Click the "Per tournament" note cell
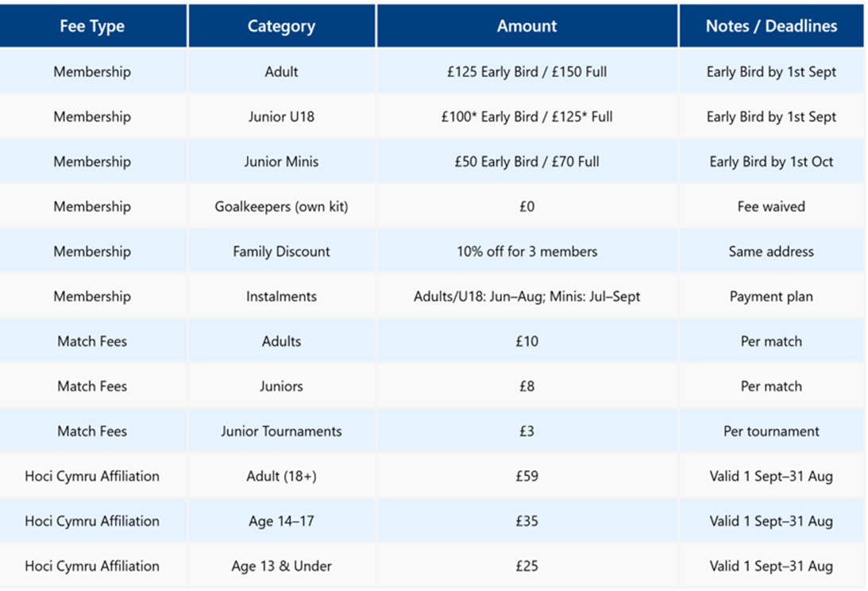Image resolution: width=868 pixels, height=591 pixels. tap(771, 431)
